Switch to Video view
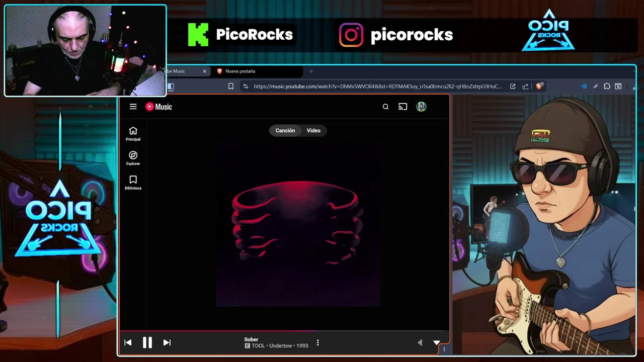The image size is (644, 362). 313,130
